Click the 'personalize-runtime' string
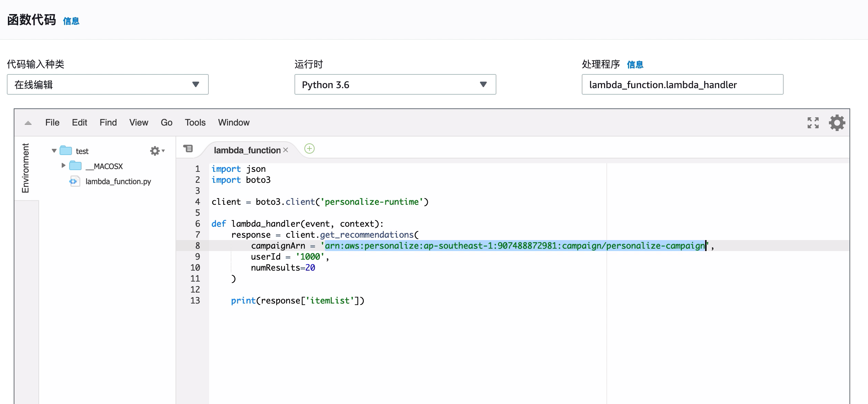The height and width of the screenshot is (404, 868). (372, 202)
